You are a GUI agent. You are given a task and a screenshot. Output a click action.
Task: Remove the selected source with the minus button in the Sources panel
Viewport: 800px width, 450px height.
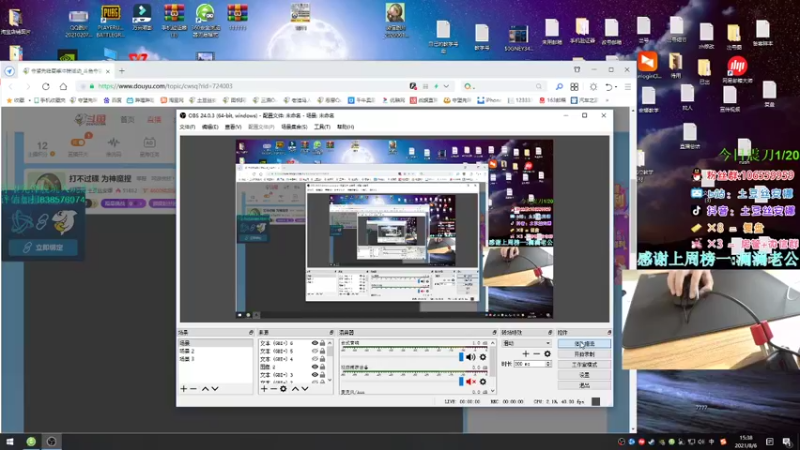pos(273,389)
